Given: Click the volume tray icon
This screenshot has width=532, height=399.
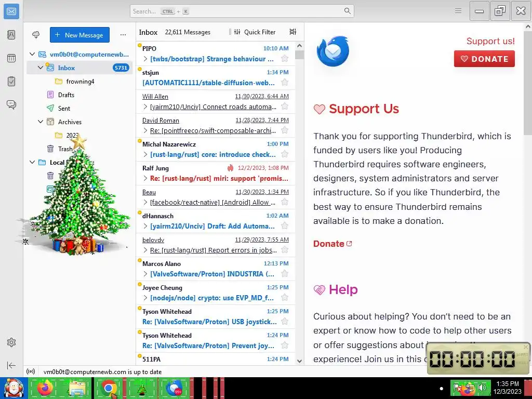Looking at the screenshot, I should tap(482, 388).
